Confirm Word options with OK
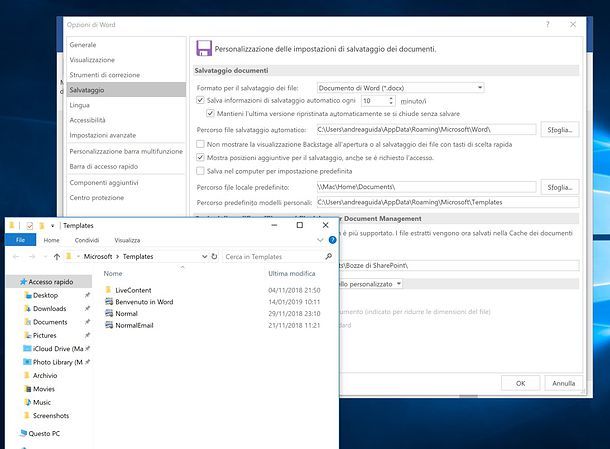Image resolution: width=610 pixels, height=449 pixels. point(520,383)
